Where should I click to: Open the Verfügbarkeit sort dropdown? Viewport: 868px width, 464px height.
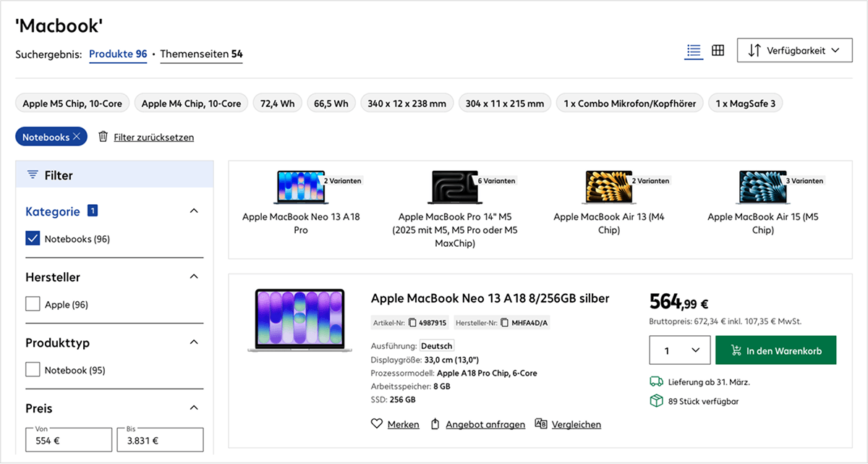[x=794, y=51]
